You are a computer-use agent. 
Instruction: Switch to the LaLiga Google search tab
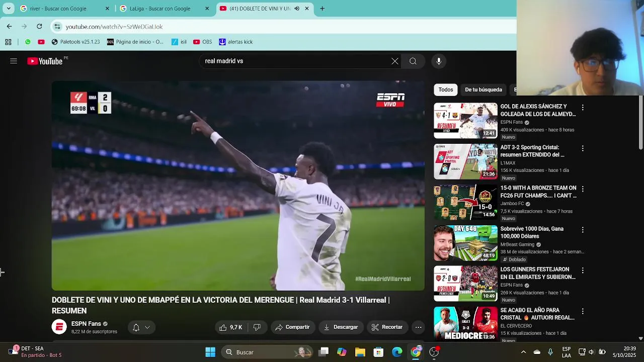(163, 9)
